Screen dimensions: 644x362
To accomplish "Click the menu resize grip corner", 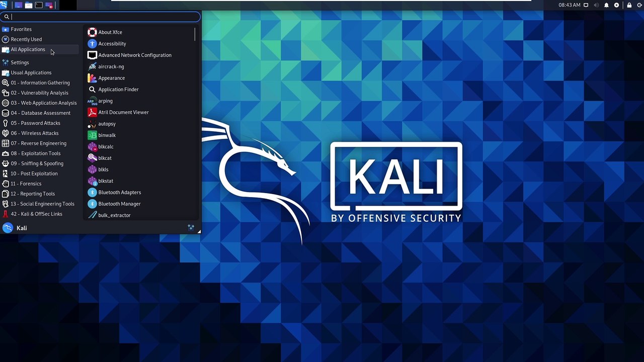I will tap(199, 231).
